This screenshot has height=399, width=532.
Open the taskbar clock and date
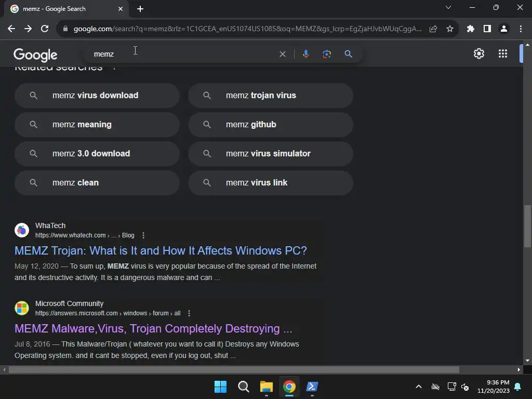[x=493, y=387]
